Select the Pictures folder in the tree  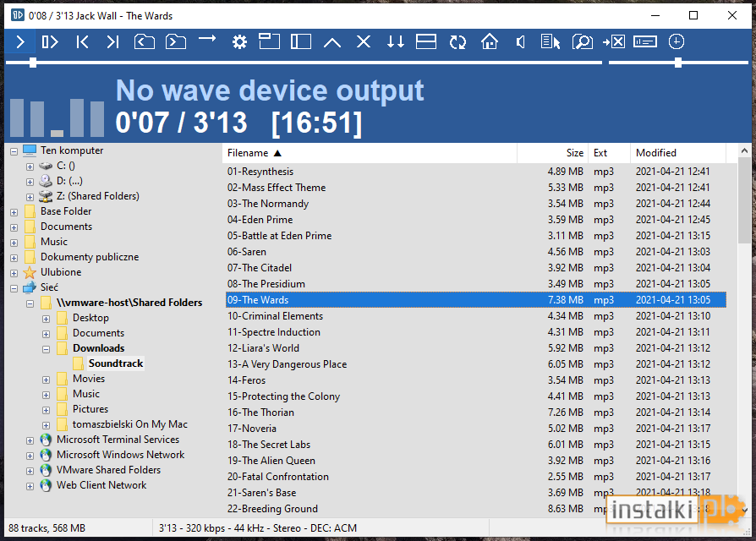click(90, 409)
